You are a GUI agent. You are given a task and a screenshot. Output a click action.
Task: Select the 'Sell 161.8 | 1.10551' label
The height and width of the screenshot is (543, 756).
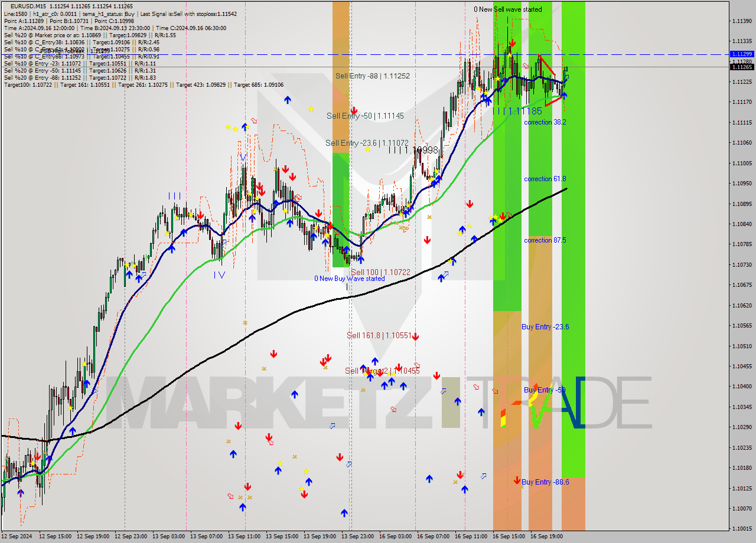[379, 335]
